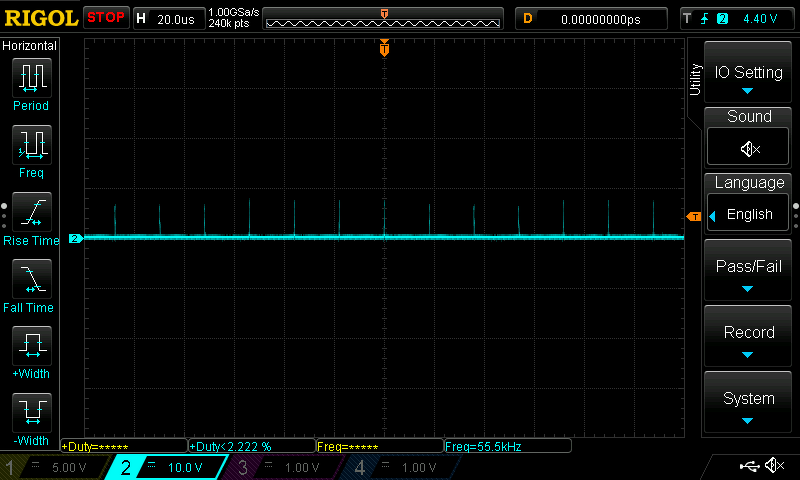Click the waveform memory overview bar
The width and height of the screenshot is (800, 480).
point(383,19)
